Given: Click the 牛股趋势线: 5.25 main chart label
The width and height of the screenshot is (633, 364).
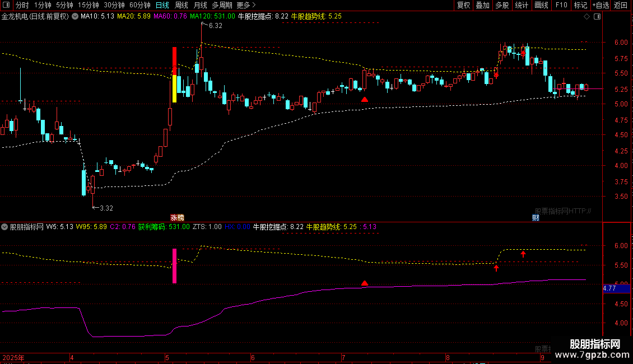Looking at the screenshot, I should click(316, 17).
